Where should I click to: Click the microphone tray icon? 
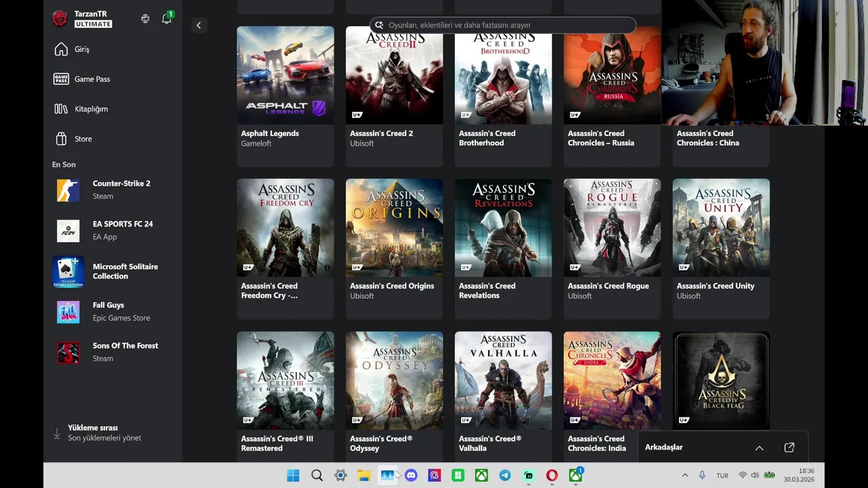click(x=702, y=476)
